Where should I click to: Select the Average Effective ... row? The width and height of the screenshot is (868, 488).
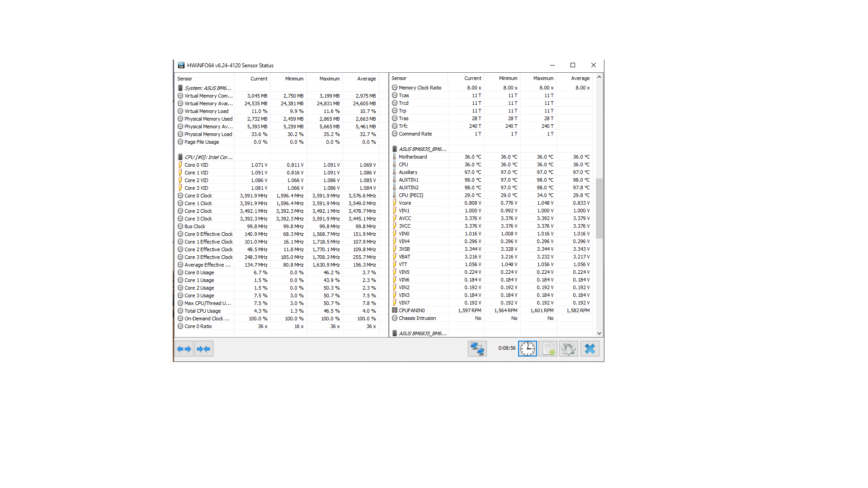coord(277,265)
